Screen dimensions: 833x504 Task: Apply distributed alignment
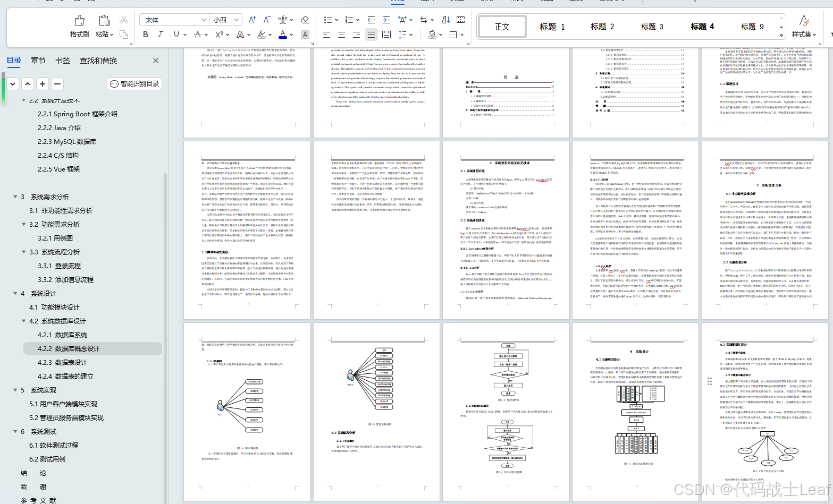pos(386,35)
